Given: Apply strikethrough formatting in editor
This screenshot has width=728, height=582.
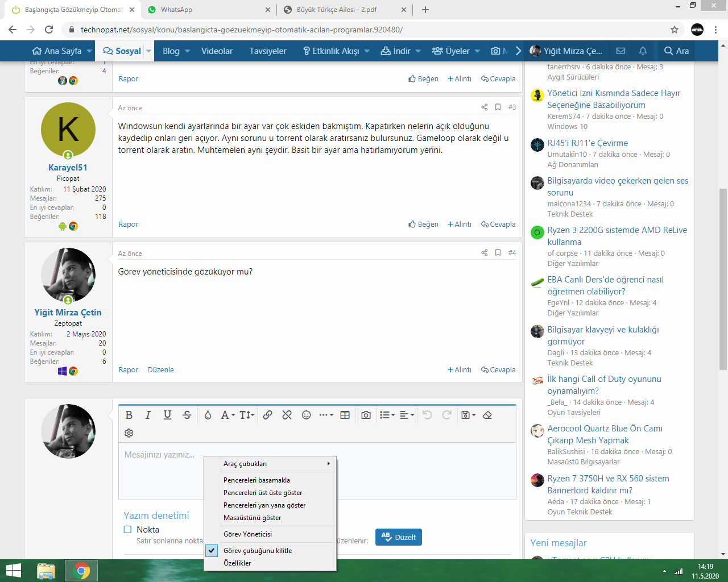Looking at the screenshot, I should 187,415.
